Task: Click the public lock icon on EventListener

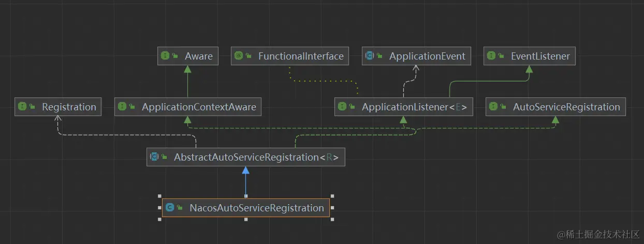Action: pos(502,56)
